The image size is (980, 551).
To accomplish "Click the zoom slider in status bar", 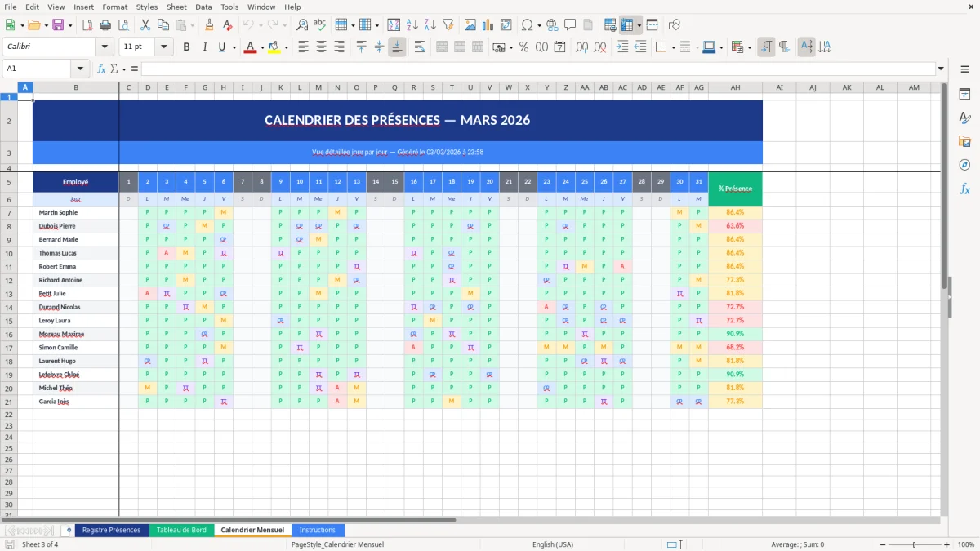I will tap(915, 544).
